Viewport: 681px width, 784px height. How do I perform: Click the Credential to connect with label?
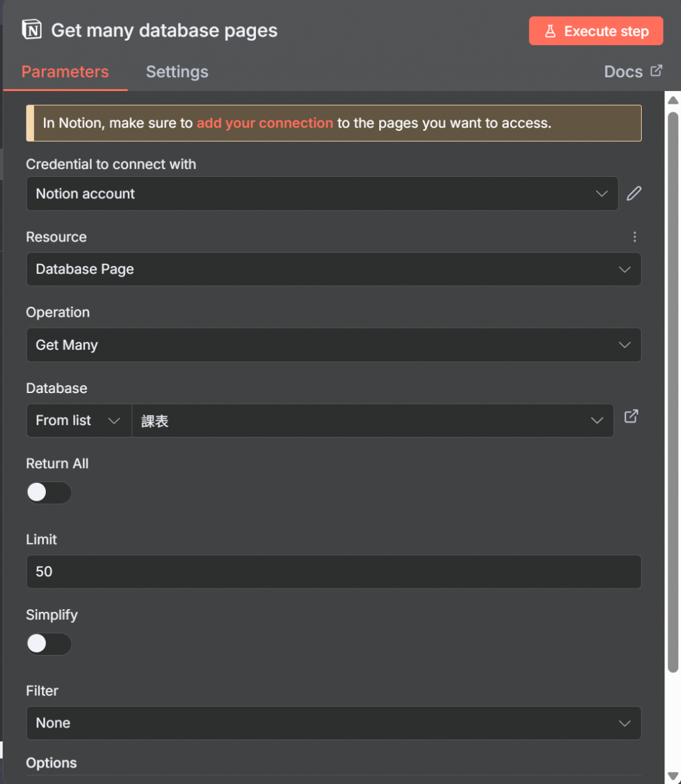[x=111, y=164]
